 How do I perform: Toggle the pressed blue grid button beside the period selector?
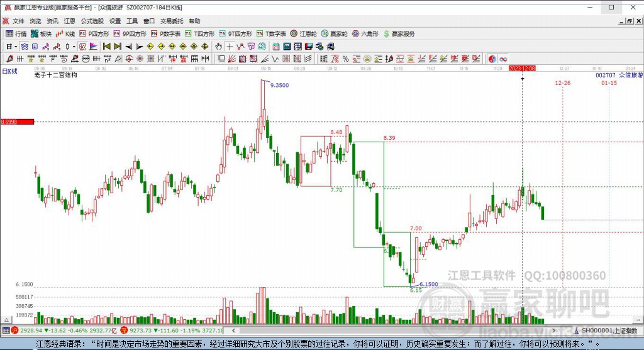click(25, 47)
